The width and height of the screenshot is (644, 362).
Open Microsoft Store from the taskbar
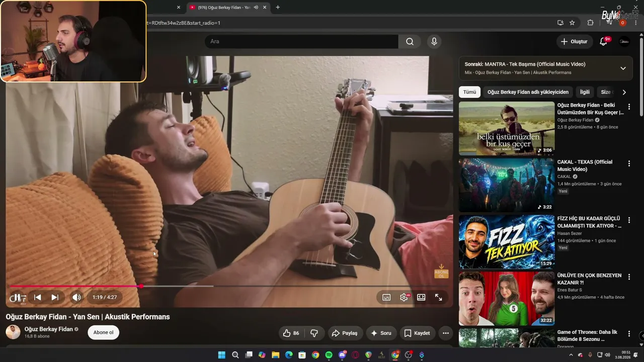[302, 355]
